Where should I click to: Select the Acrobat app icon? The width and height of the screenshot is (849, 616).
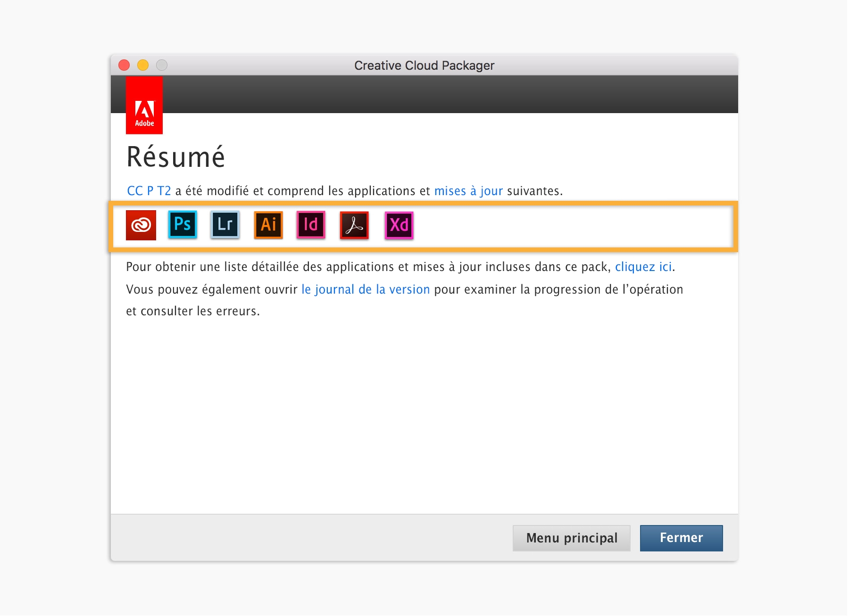coord(354,225)
